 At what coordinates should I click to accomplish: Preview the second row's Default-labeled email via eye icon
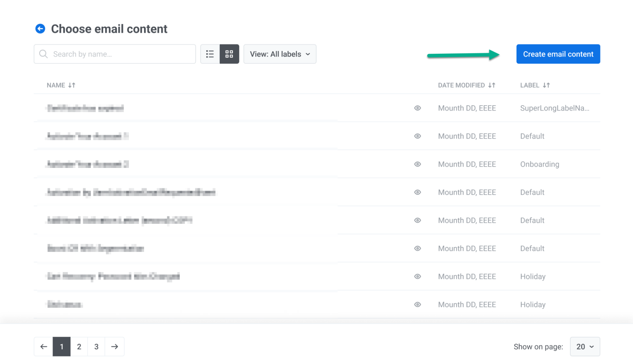click(x=417, y=136)
